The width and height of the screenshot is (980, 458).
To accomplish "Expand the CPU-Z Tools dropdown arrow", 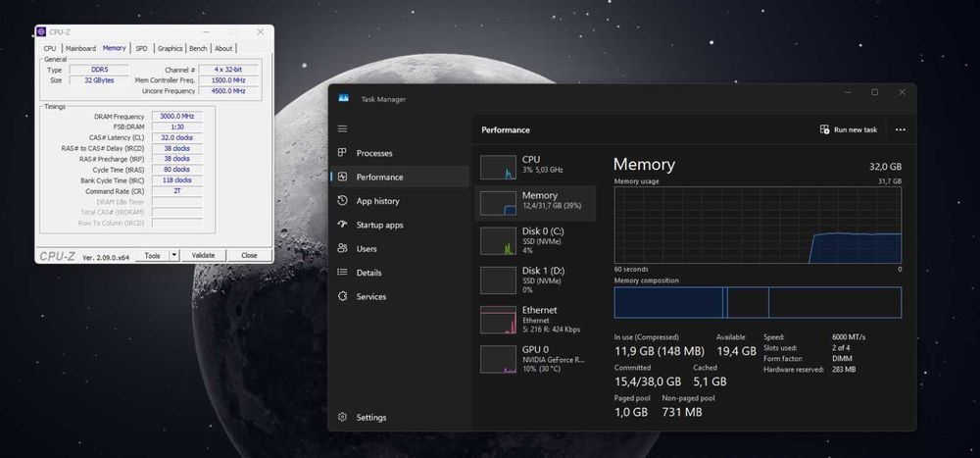I will click(174, 255).
